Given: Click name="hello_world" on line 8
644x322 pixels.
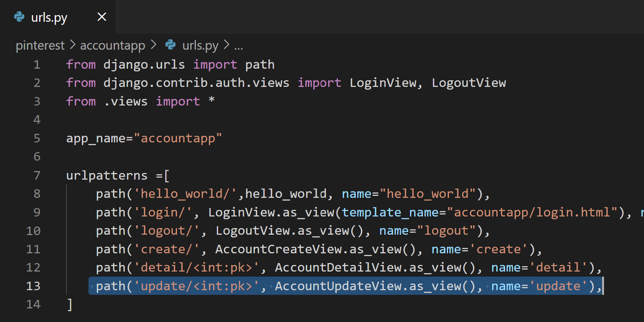Looking at the screenshot, I should [409, 194].
